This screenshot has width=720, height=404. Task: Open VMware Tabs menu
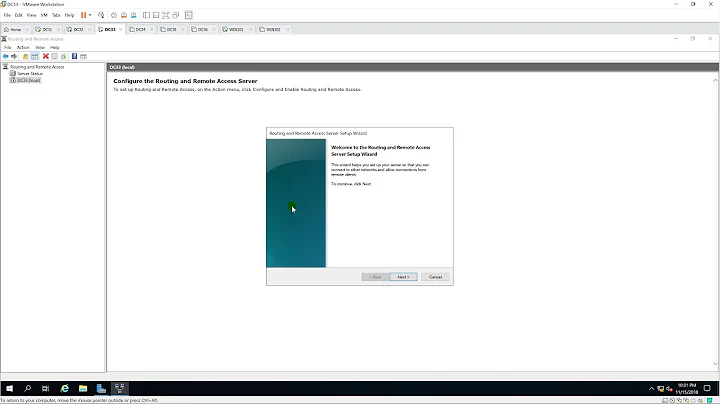(56, 15)
